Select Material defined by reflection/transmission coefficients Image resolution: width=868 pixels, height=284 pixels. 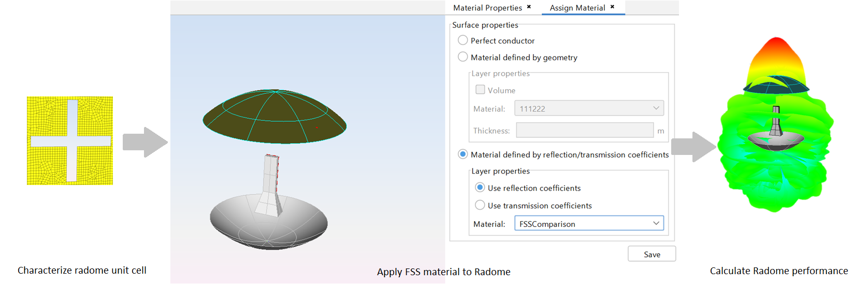click(463, 154)
